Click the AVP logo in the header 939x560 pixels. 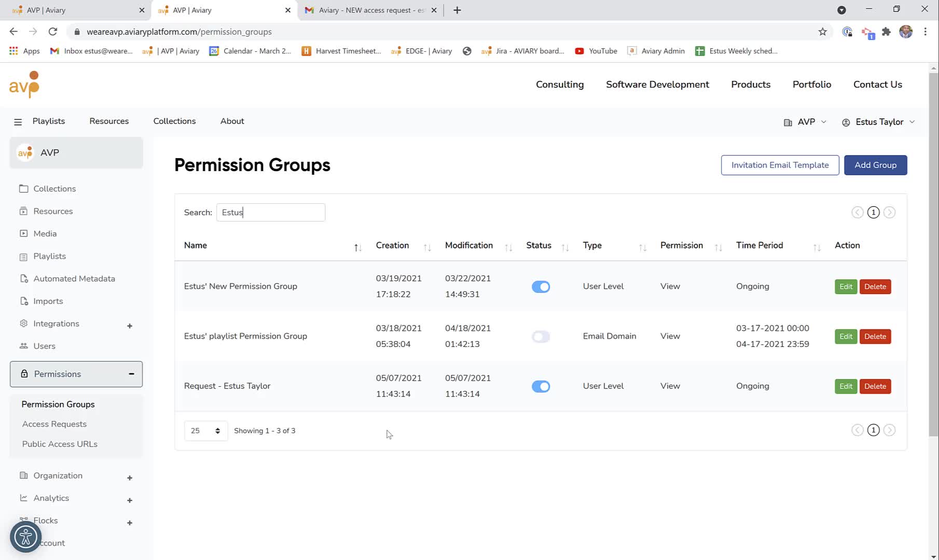(x=24, y=84)
